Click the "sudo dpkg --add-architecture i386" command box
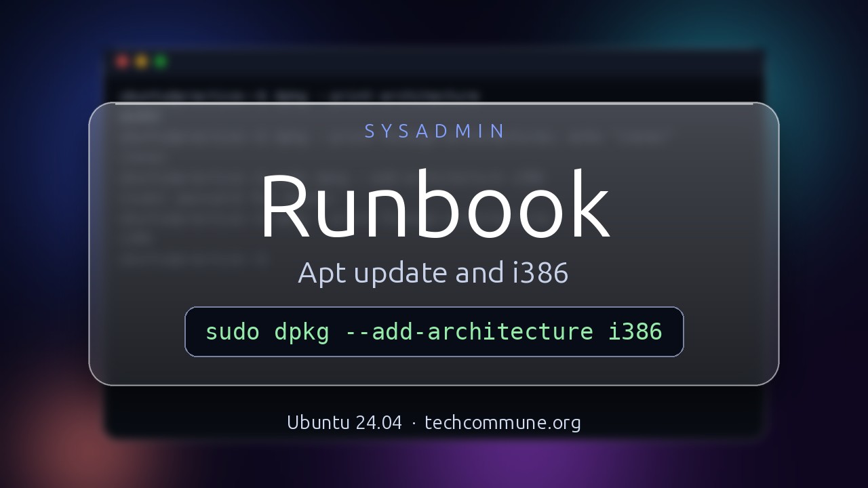This screenshot has height=488, width=868. [434, 331]
